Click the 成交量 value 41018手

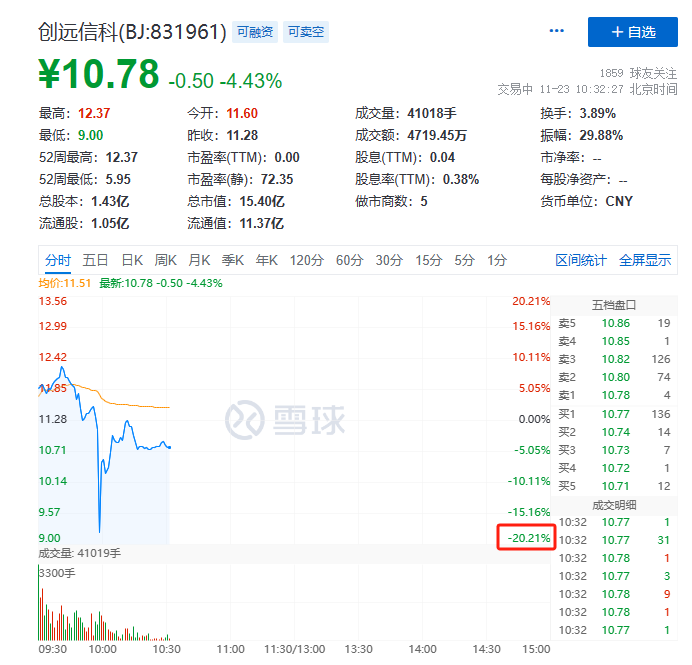pos(432,113)
